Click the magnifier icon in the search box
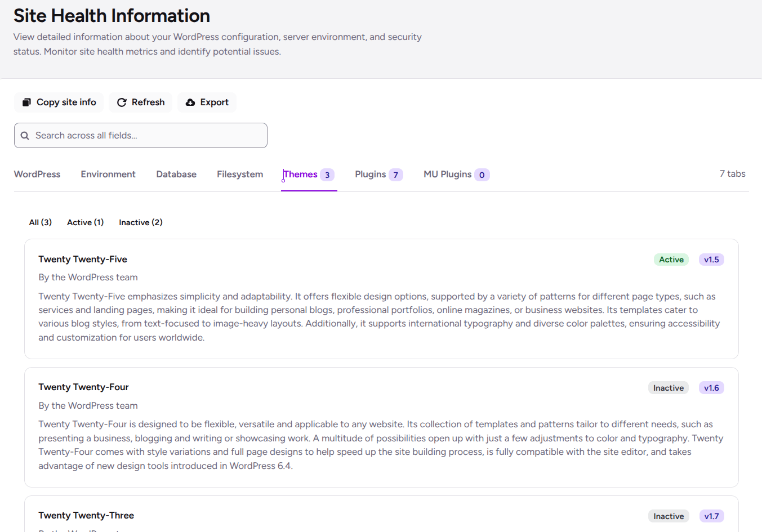This screenshot has width=762, height=532. pos(25,136)
